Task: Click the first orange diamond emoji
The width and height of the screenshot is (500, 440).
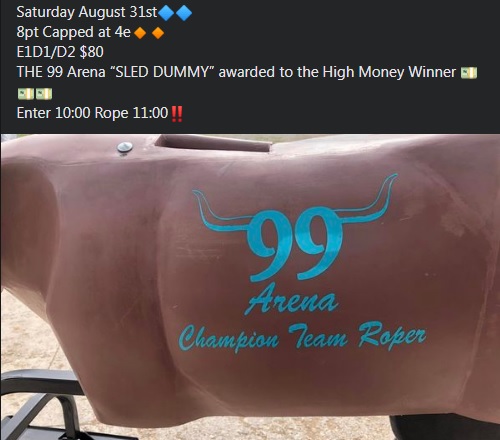Action: (x=140, y=33)
